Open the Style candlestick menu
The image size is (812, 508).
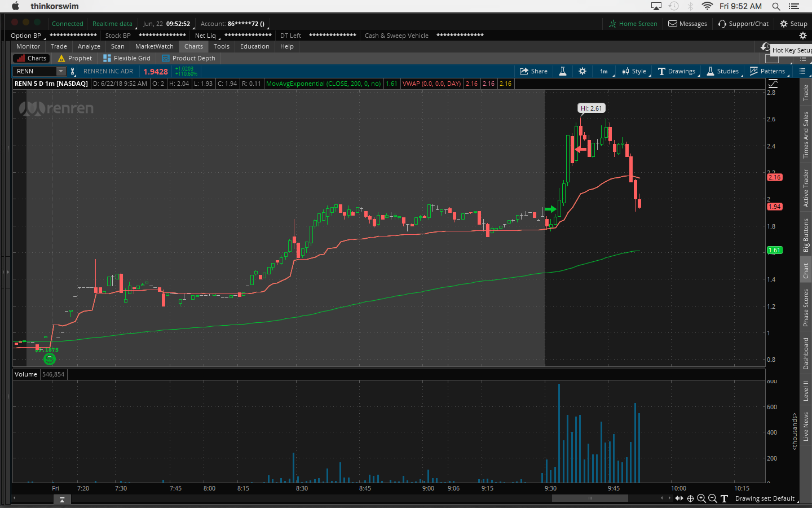point(634,71)
